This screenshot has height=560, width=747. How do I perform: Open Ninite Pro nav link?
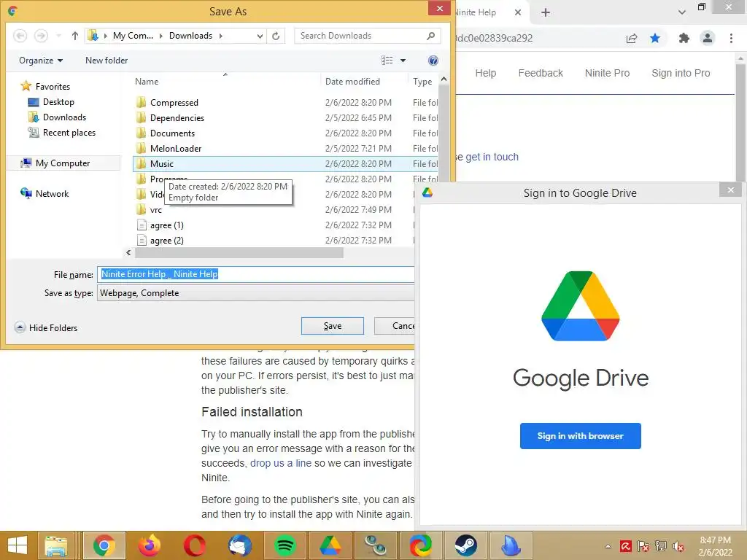click(608, 73)
